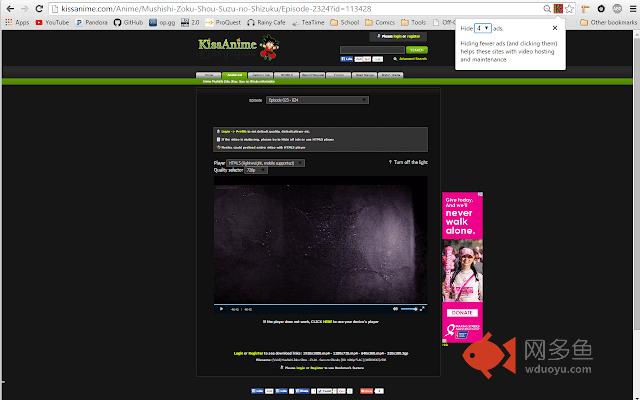Open the third navigation tab
The image size is (640, 400).
click(260, 75)
